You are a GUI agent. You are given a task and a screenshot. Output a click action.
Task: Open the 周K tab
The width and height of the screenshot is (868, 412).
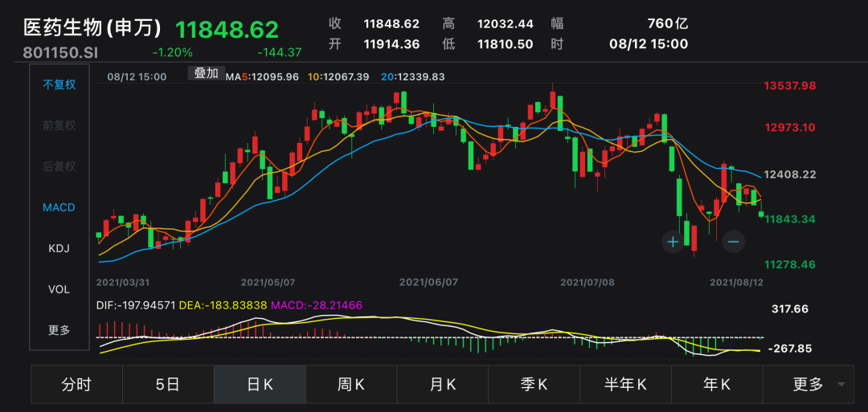[x=351, y=385]
